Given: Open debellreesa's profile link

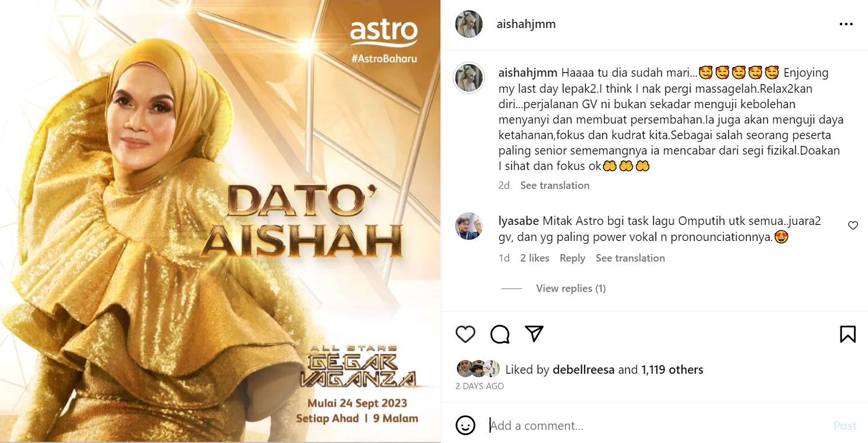Looking at the screenshot, I should [583, 370].
